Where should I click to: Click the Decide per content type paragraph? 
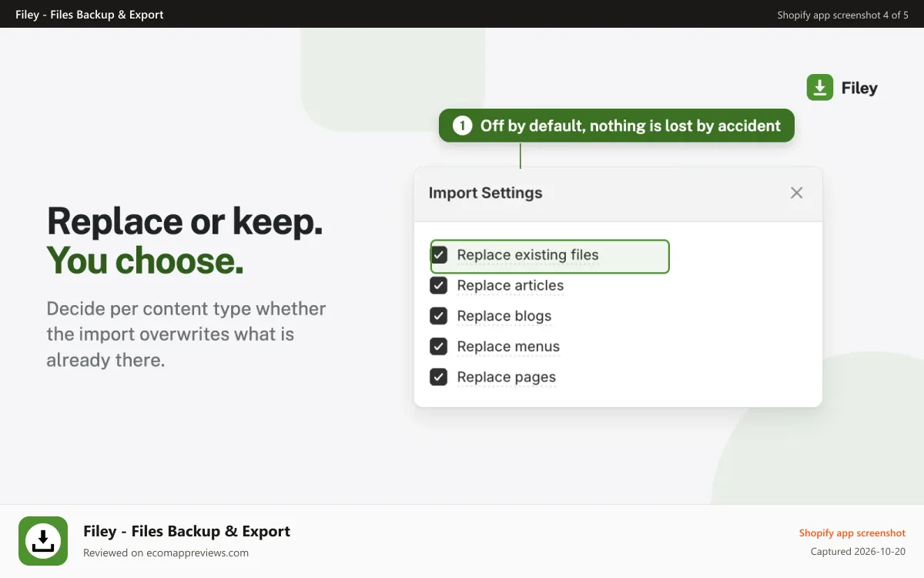pyautogui.click(x=186, y=334)
